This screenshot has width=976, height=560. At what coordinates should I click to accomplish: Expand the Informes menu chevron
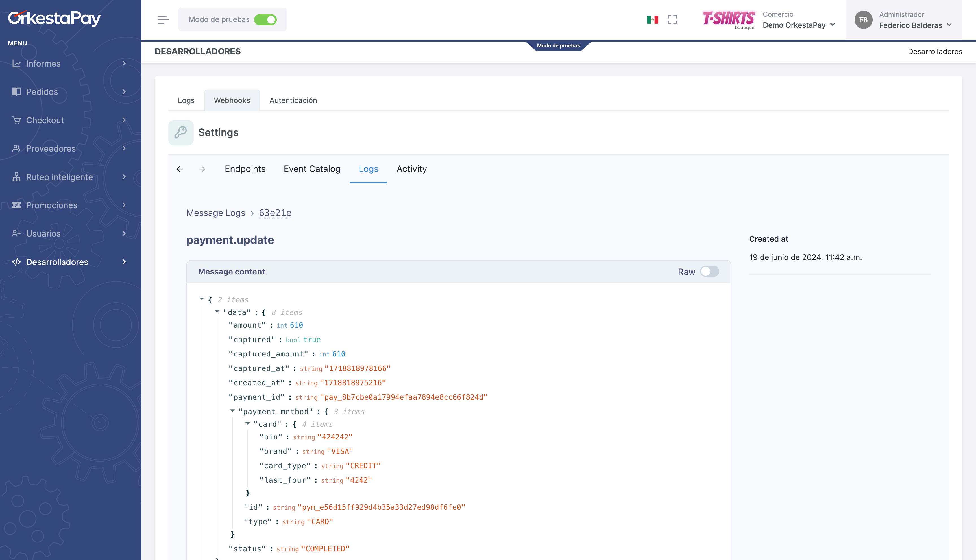[x=124, y=64]
